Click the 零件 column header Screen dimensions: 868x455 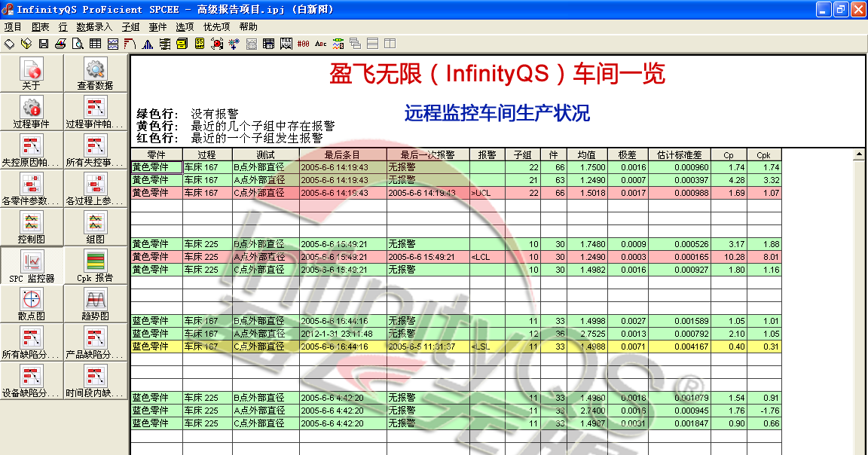[157, 155]
